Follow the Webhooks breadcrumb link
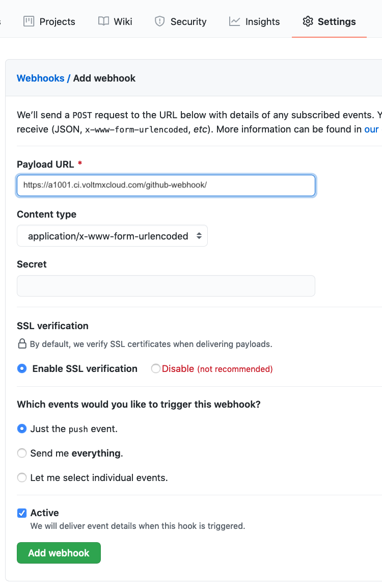The width and height of the screenshot is (382, 588). 40,78
